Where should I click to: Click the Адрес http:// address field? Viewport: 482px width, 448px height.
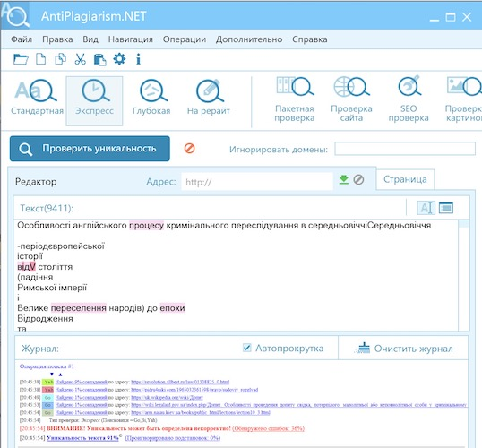pos(257,182)
